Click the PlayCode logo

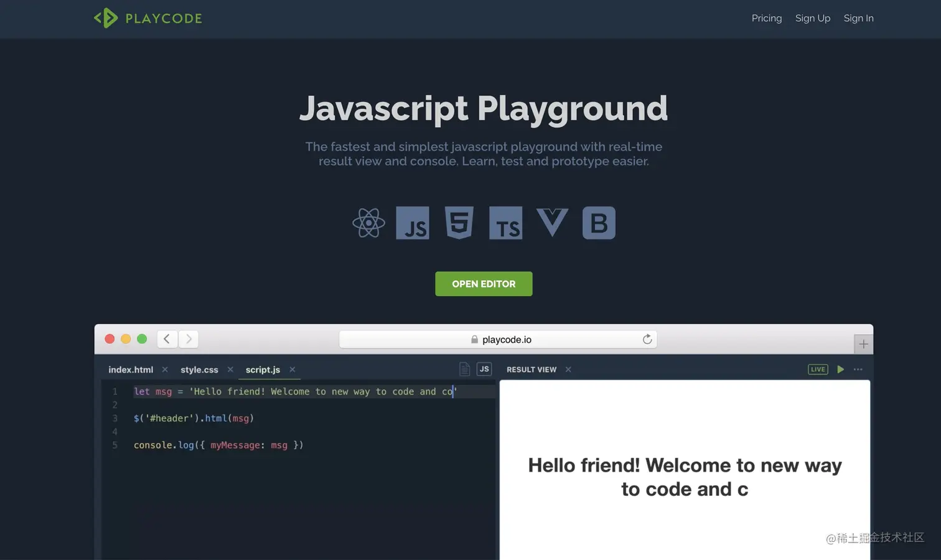pos(148,18)
